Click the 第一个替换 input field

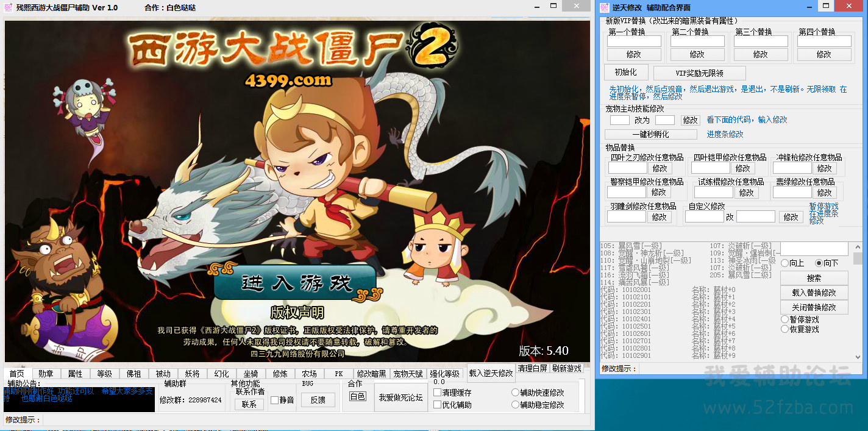pyautogui.click(x=634, y=41)
